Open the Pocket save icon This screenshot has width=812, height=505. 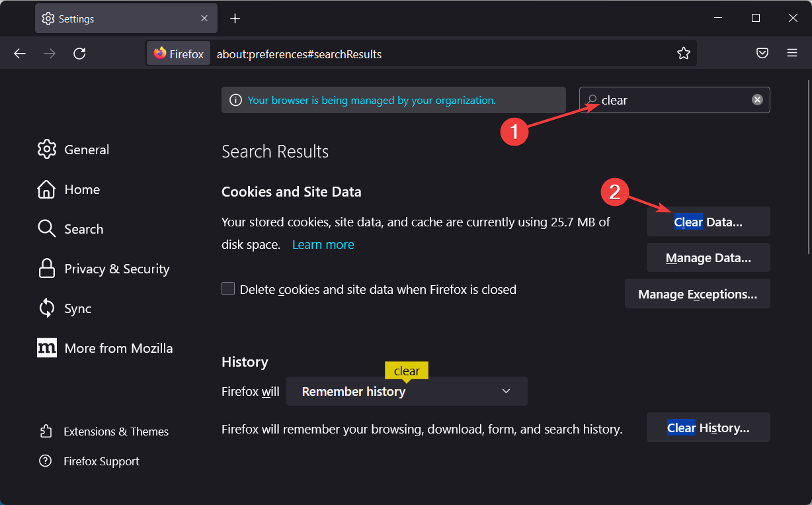762,54
